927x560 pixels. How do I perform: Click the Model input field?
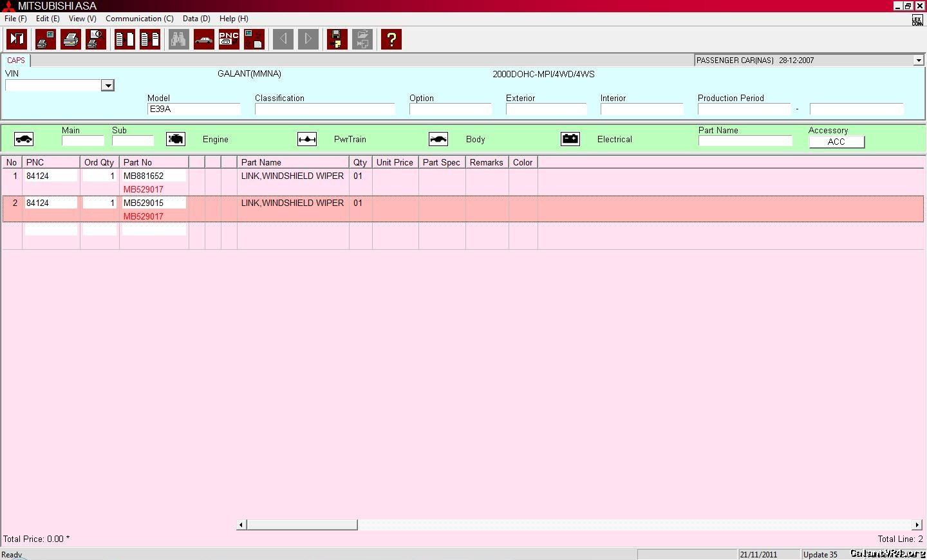194,109
